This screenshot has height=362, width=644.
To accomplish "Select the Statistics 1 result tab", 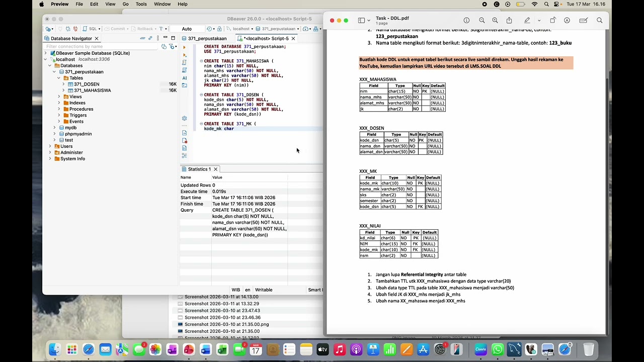I will tap(200, 169).
